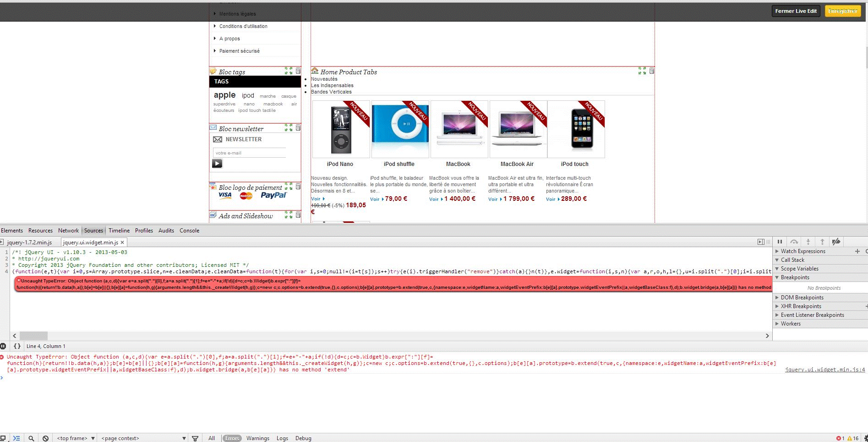This screenshot has width=868, height=442.
Task: Toggle the console drawer icon
Action: (x=16, y=438)
